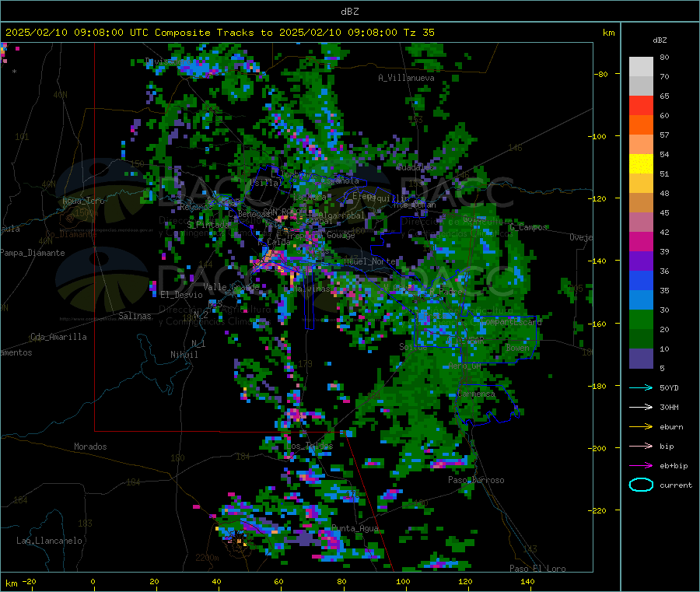The image size is (700, 592).
Task: Pick the dark orange 57-60 dBZ swatch
Action: [x=641, y=125]
